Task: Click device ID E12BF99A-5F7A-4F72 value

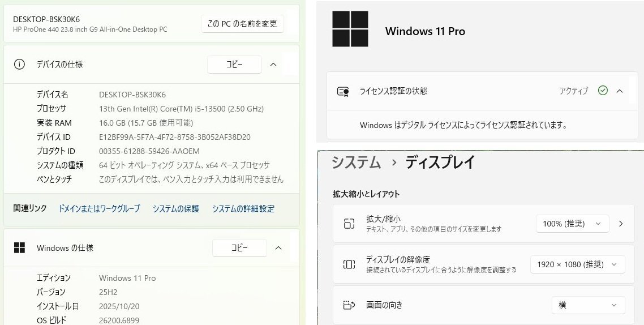Action: tap(174, 137)
